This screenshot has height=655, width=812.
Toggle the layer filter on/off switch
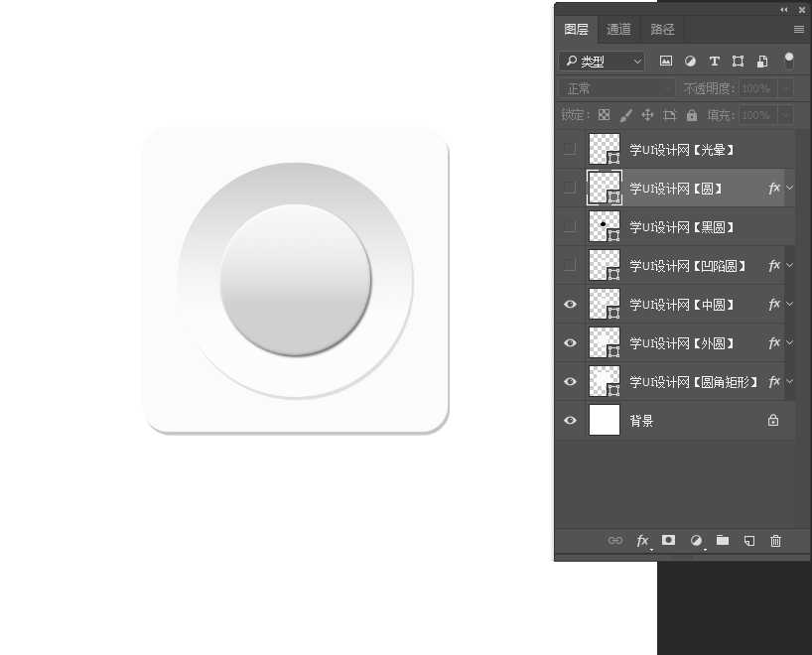(x=789, y=61)
